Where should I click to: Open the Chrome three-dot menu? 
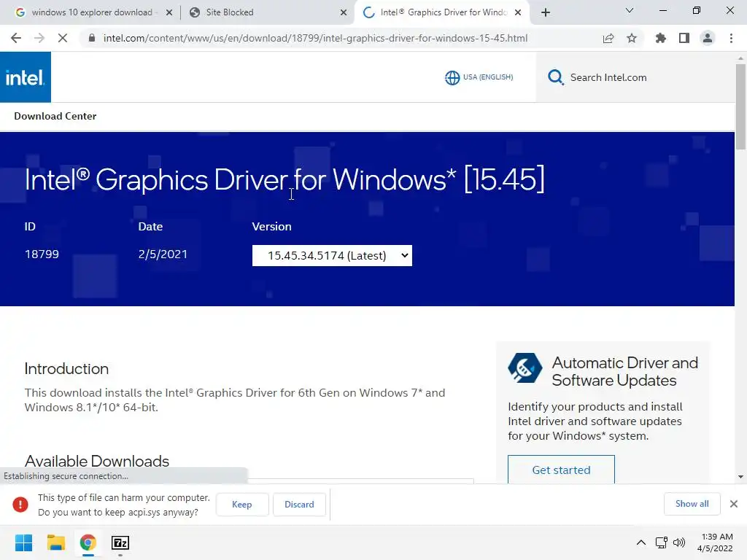coord(731,38)
